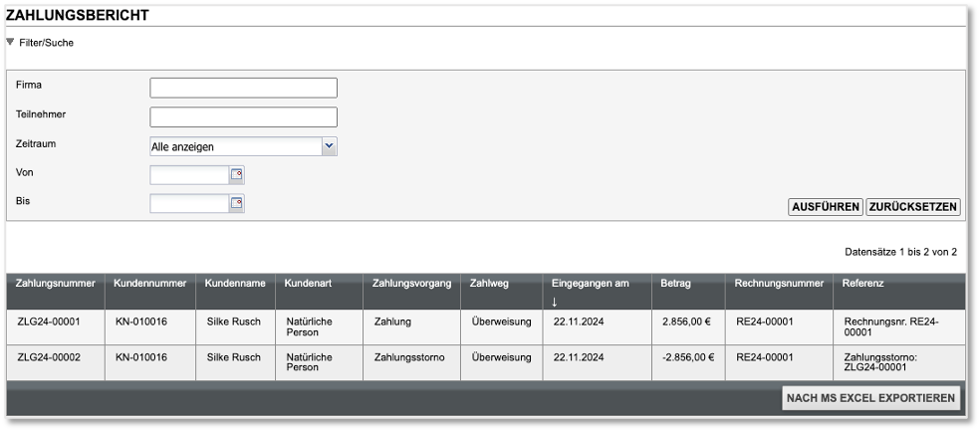Screen dimensions: 980x432
Task: Click the Teilnehmer input field
Action: point(243,116)
